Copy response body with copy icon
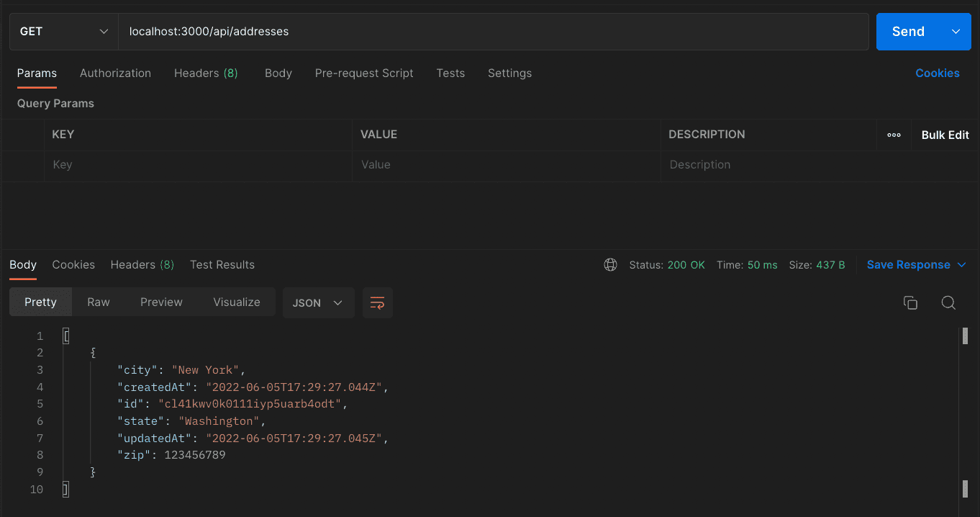The height and width of the screenshot is (517, 980). point(910,302)
